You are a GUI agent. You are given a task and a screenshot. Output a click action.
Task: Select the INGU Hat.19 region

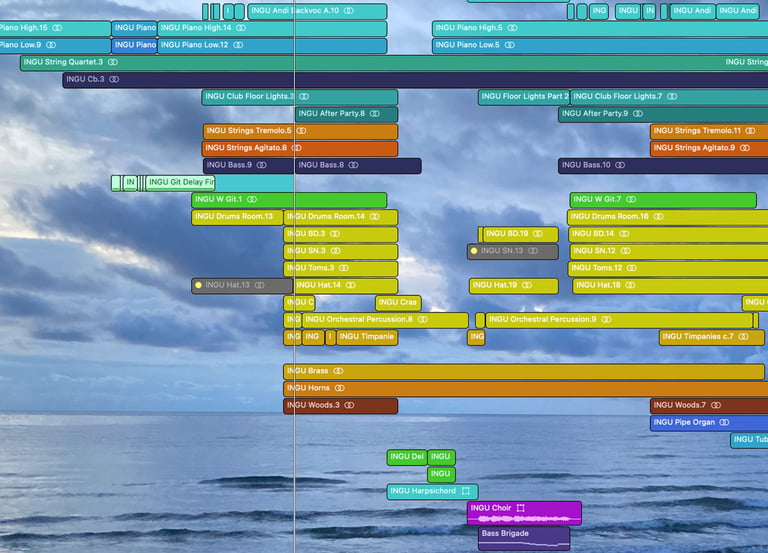[x=514, y=285]
